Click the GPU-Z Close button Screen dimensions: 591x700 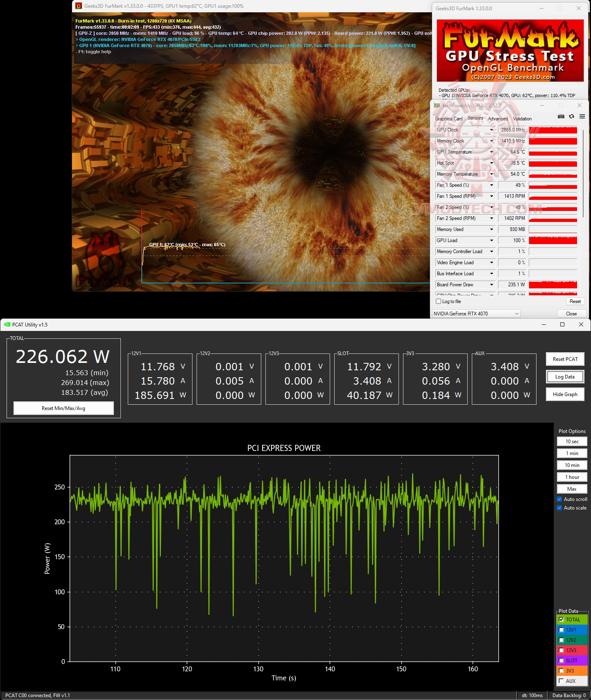571,314
